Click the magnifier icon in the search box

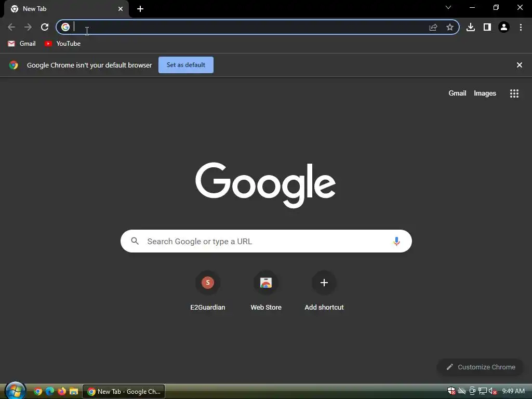[135, 241]
